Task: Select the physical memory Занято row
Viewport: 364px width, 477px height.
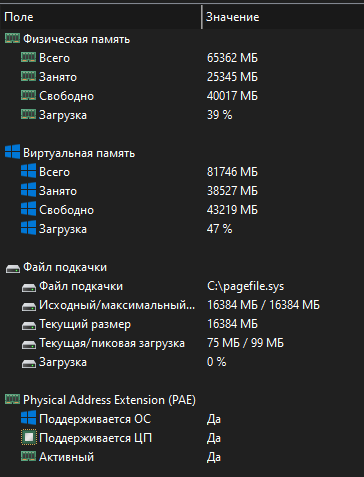Action: [182, 77]
